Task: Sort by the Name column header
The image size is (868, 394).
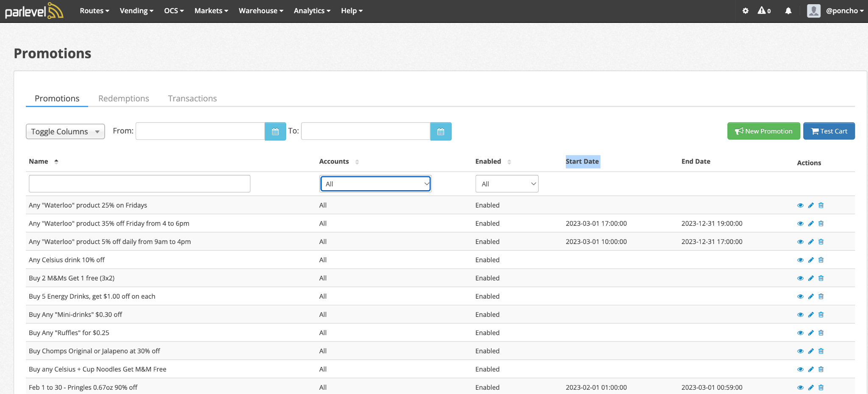Action: (43, 161)
